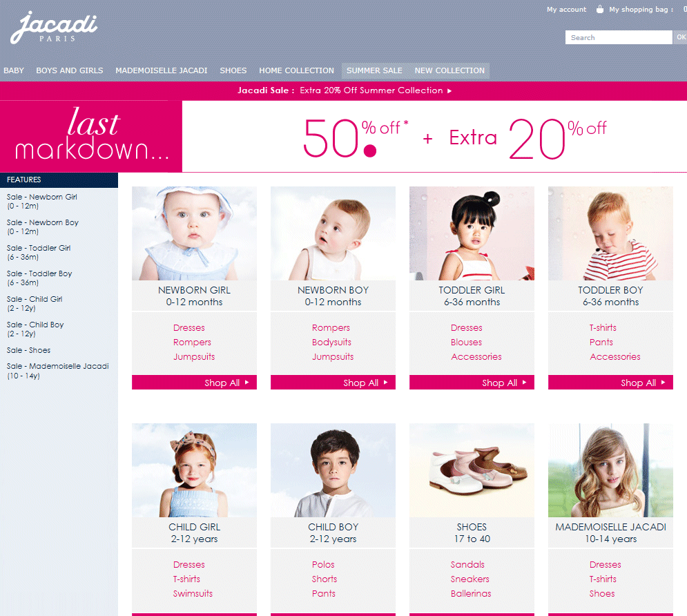Open the Shoes product image
This screenshot has height=616, width=687.
[472, 470]
